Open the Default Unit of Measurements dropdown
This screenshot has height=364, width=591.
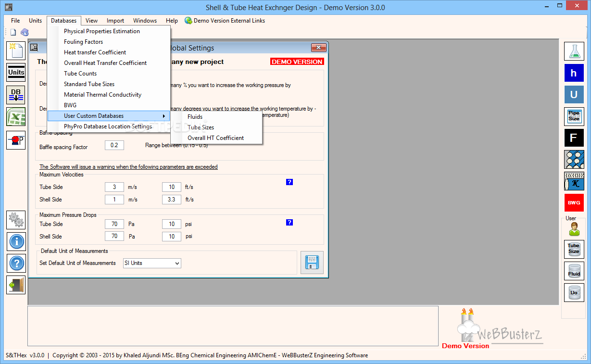point(152,263)
